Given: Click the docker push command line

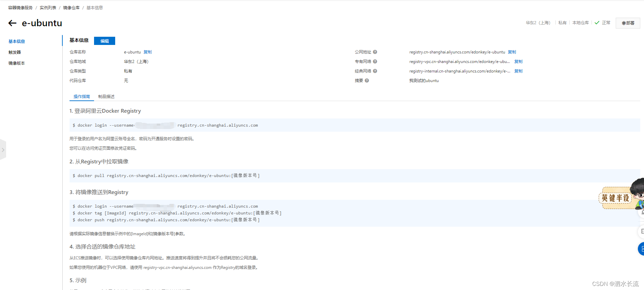Looking at the screenshot, I should coord(166,220).
